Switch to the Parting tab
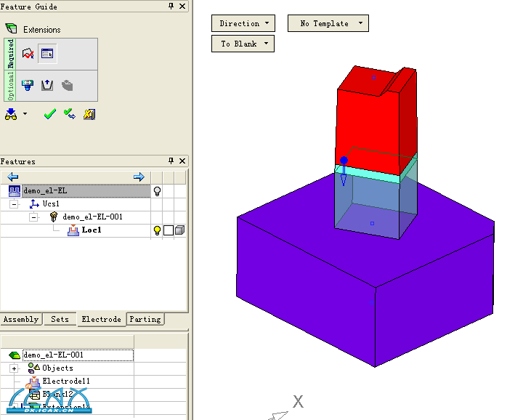 pos(145,319)
